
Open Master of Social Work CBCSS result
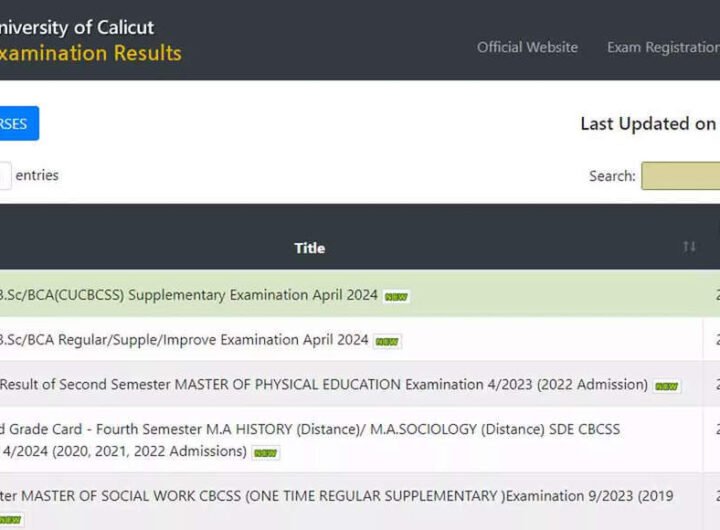336,496
